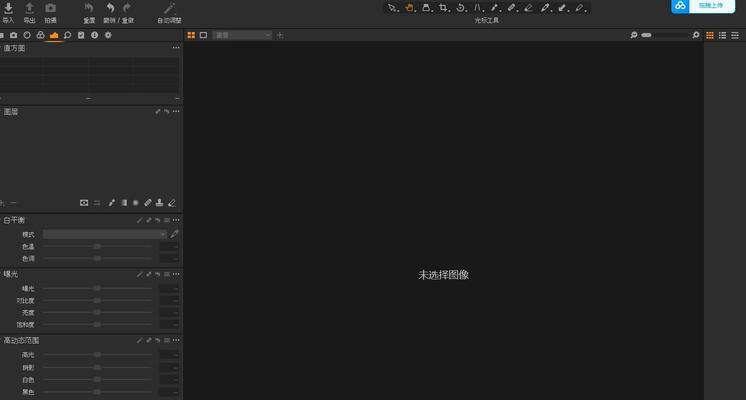Click the blue cloud upload icon

680,6
